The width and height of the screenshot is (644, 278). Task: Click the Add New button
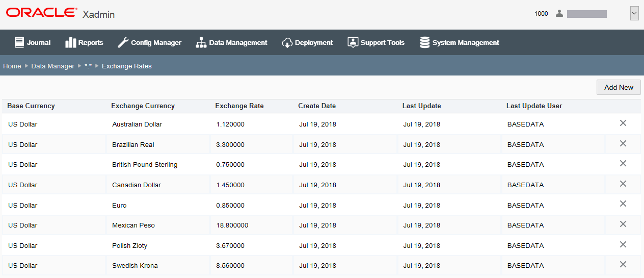(619, 87)
